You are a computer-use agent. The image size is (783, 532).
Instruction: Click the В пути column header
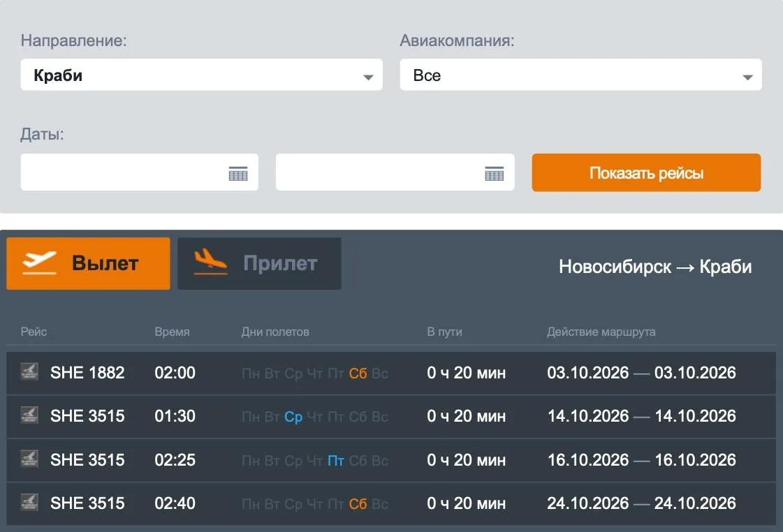[444, 332]
